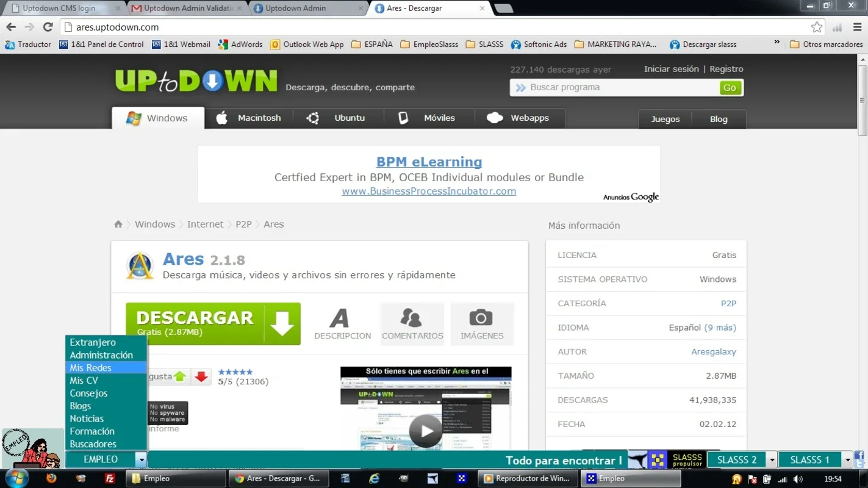The height and width of the screenshot is (488, 868).
Task: Click the Ares app icon
Action: click(x=140, y=266)
